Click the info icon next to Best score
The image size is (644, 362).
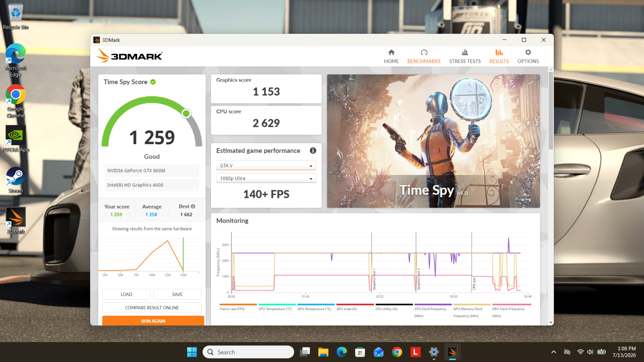(x=193, y=206)
